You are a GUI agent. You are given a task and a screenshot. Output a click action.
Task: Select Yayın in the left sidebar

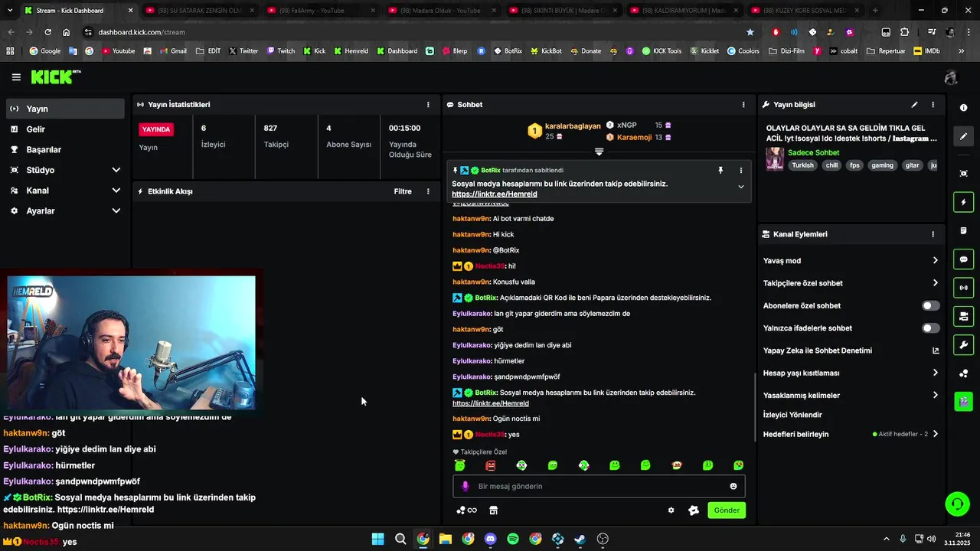[66, 109]
